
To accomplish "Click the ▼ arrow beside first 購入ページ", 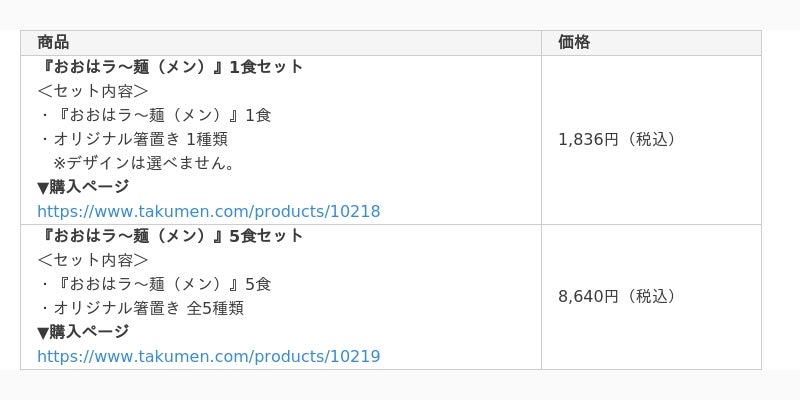I will 43,188.
